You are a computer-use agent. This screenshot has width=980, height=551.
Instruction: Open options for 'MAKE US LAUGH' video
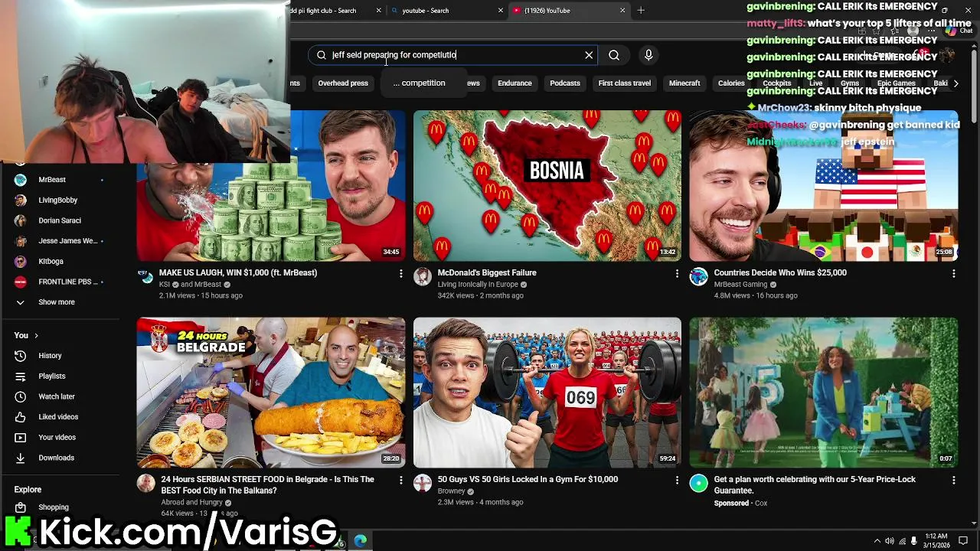point(400,273)
